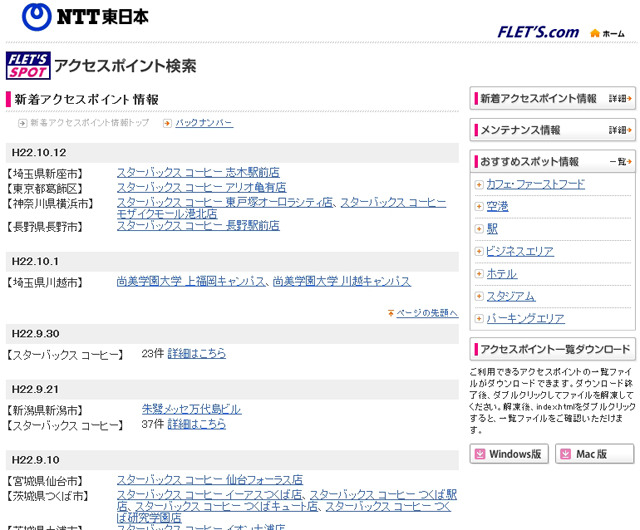Open メンテナンス情報 詳細 sidebar button
The width and height of the screenshot is (640, 530).
pyautogui.click(x=553, y=130)
